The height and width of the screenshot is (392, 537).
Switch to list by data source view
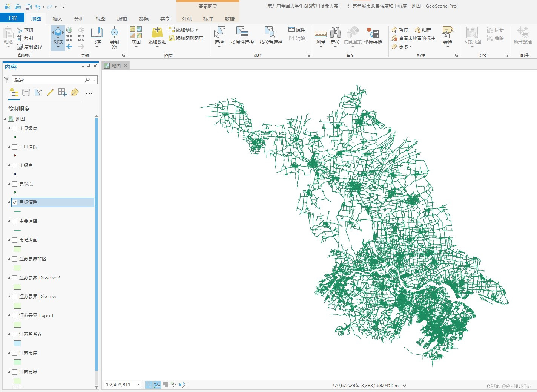coord(26,92)
